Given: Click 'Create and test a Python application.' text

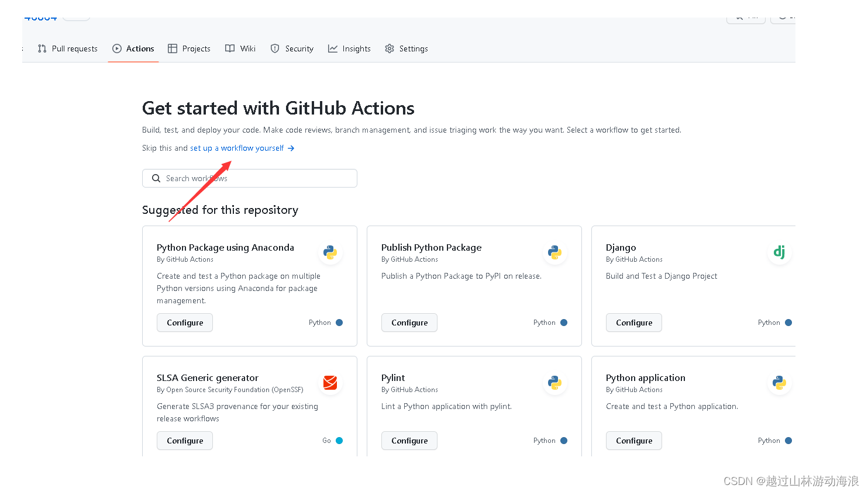Looking at the screenshot, I should click(672, 406).
